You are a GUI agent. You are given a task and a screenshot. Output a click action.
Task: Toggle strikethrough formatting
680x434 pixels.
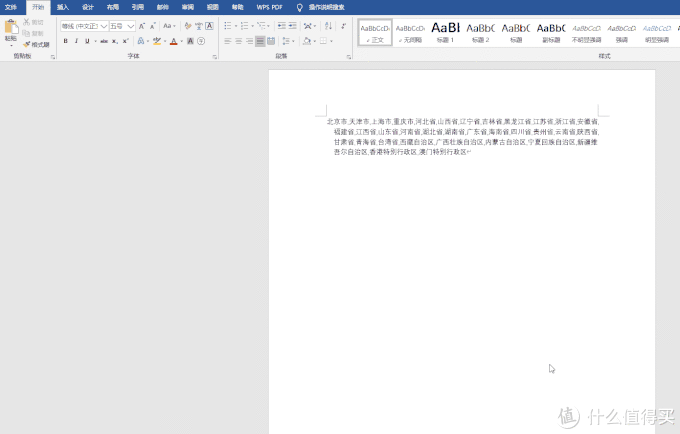[x=104, y=41]
